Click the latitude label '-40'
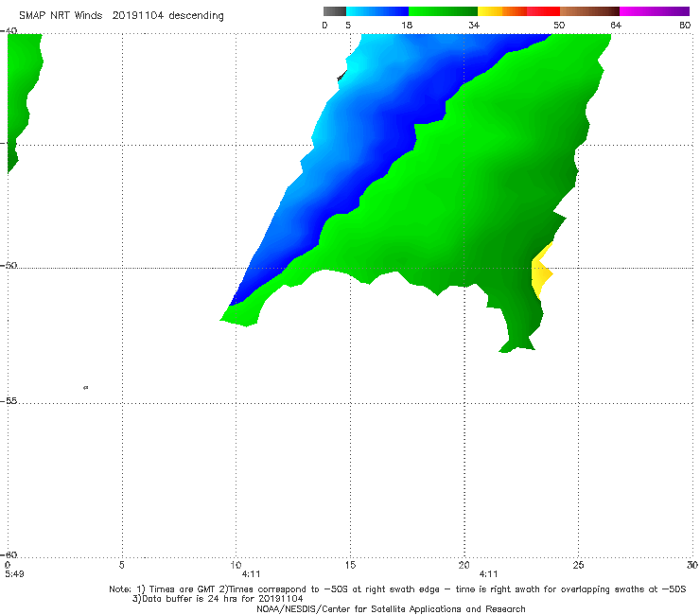700x615 pixels. [9, 30]
